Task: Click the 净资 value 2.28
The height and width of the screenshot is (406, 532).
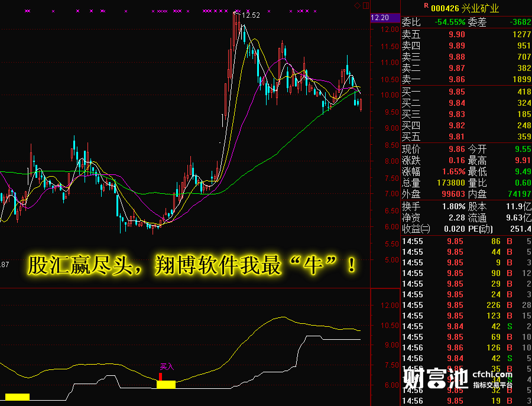Action: (x=457, y=217)
